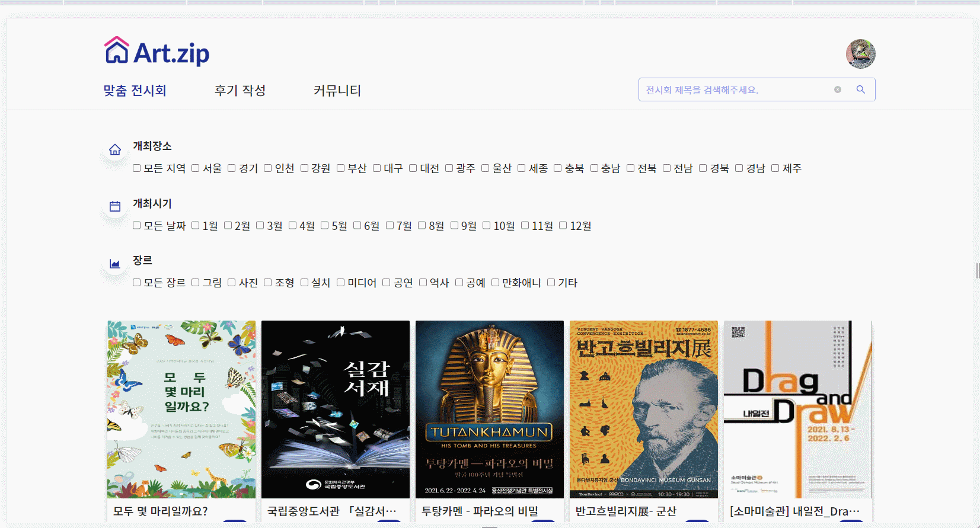Tick the 광주 region checkbox
The image size is (980, 528).
[x=449, y=168]
